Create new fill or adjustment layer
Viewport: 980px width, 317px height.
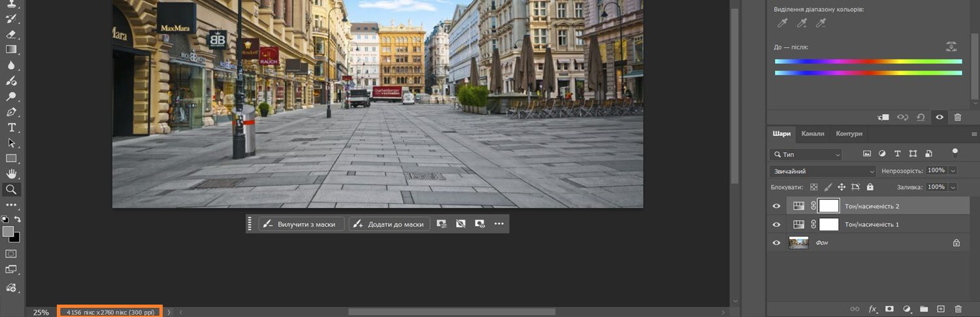[x=907, y=309]
